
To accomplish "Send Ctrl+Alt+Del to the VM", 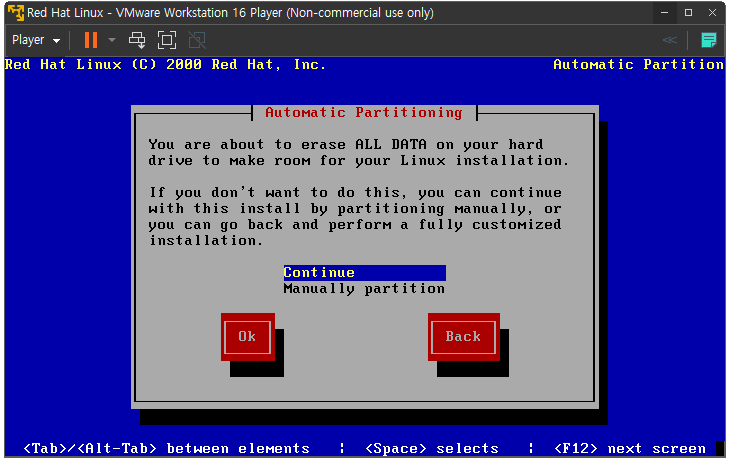I will pyautogui.click(x=137, y=40).
